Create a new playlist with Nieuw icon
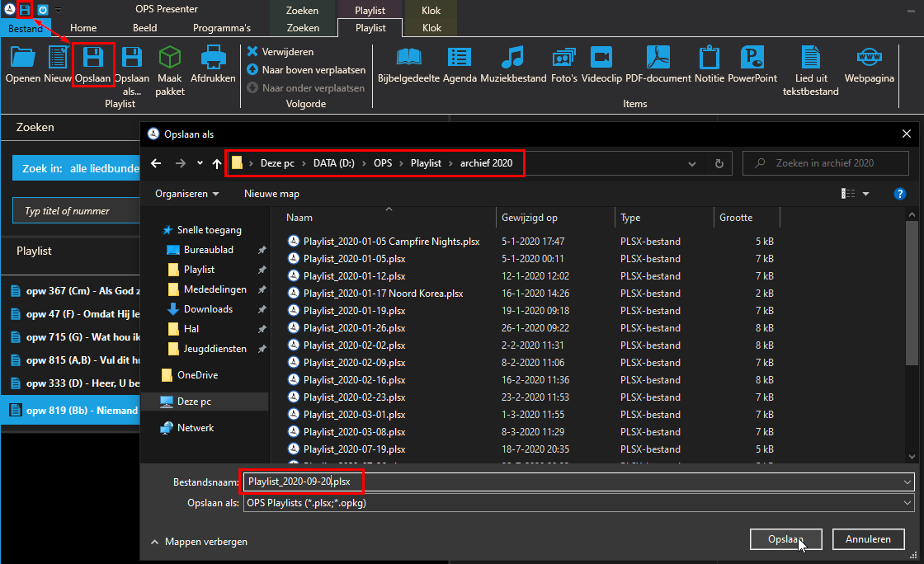 pos(58,58)
